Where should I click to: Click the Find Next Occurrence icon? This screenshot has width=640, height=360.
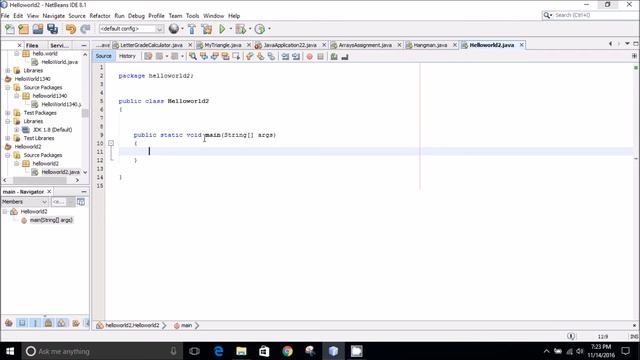point(214,56)
